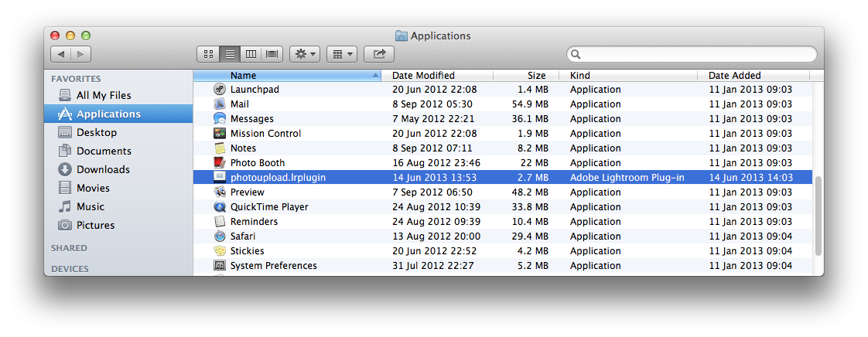Viewport: 868px width, 337px height.
Task: Click the search input field
Action: point(696,54)
